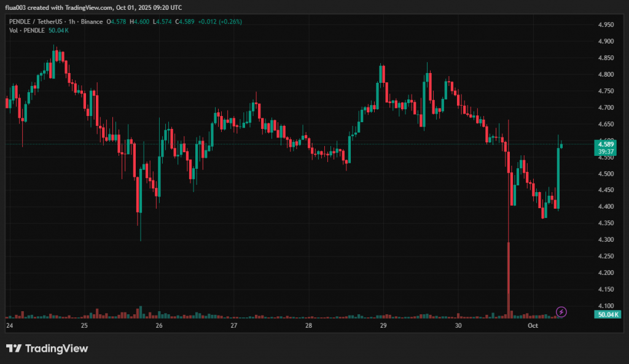Click the 25 date label on time axis

pos(84,325)
